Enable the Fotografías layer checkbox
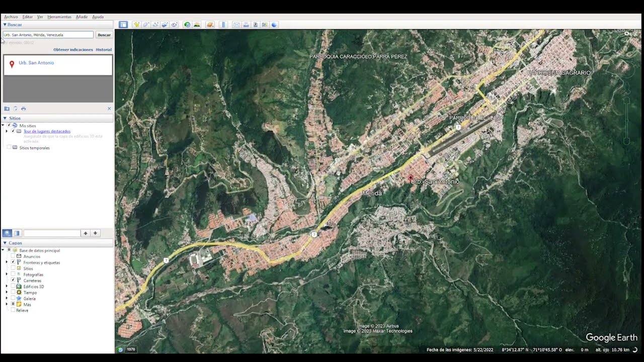The width and height of the screenshot is (644, 362). pos(13,275)
